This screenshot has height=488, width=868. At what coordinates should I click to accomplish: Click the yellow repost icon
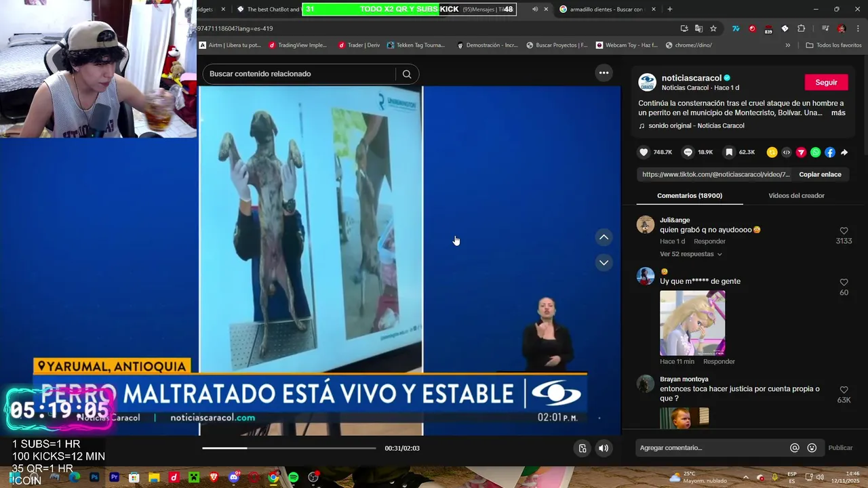click(x=772, y=152)
